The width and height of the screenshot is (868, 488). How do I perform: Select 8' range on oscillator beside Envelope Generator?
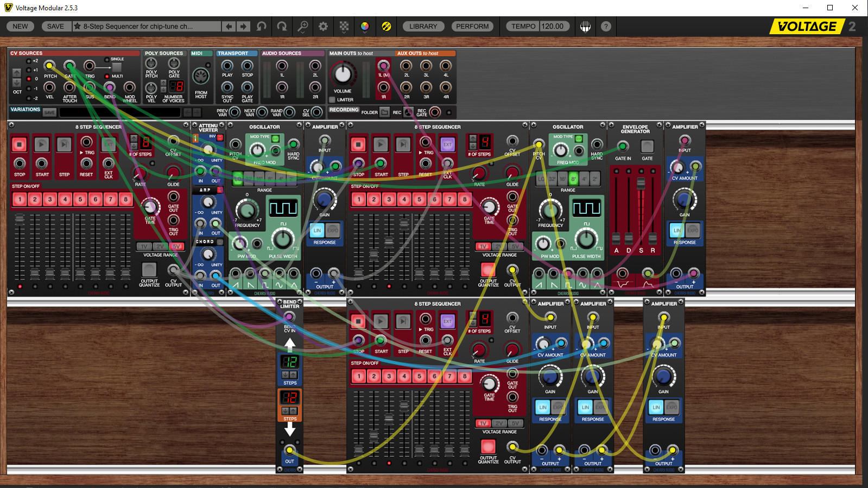coord(573,178)
